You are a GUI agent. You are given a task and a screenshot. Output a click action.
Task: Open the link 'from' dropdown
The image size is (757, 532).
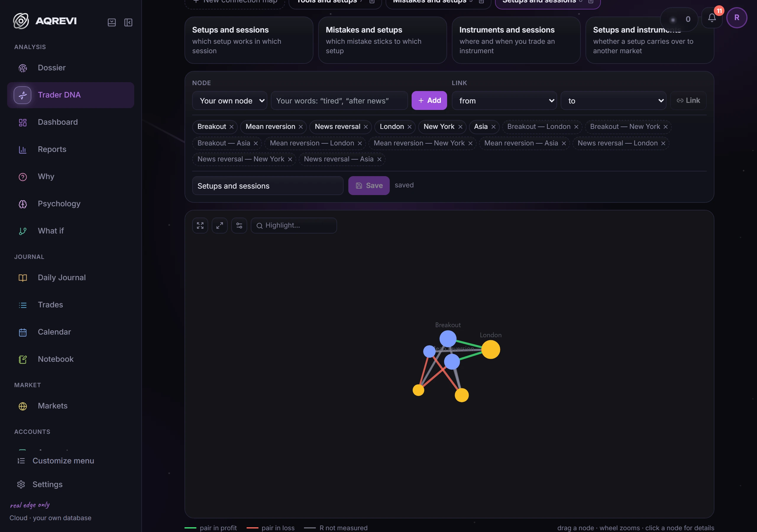pos(504,100)
